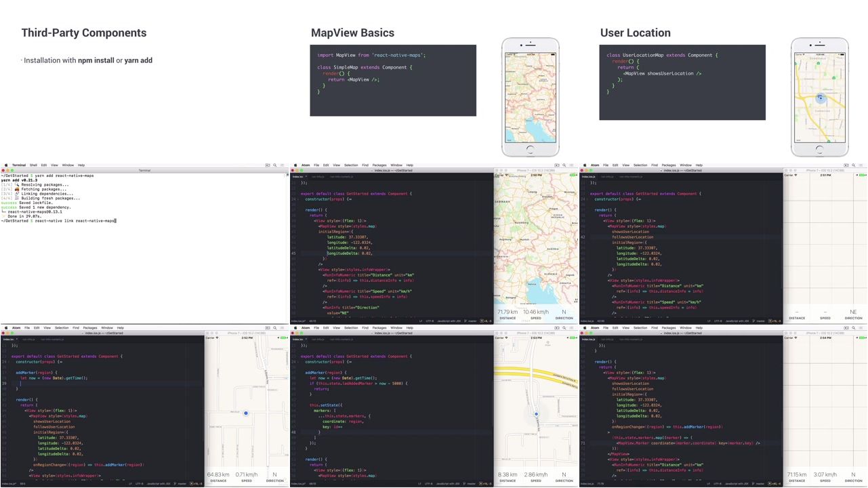
Task: Click gutter line number 45 in the 2:50 PM Atom frame
Action: [x=294, y=253]
